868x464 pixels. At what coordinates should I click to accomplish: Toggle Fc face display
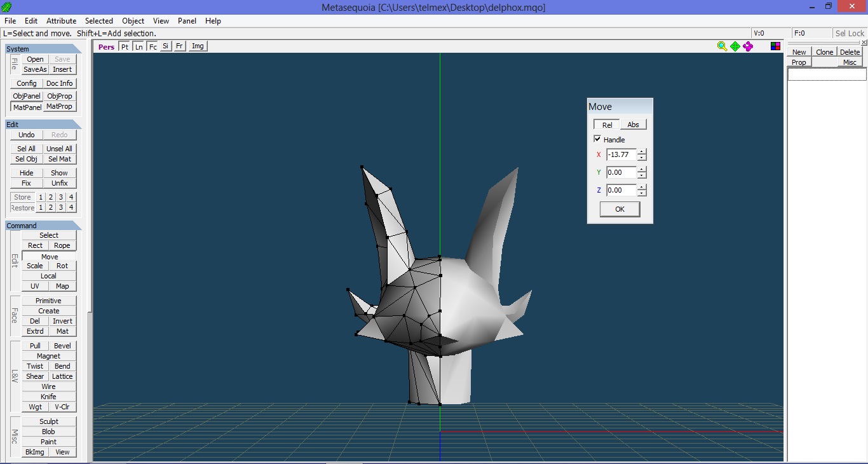[153, 46]
